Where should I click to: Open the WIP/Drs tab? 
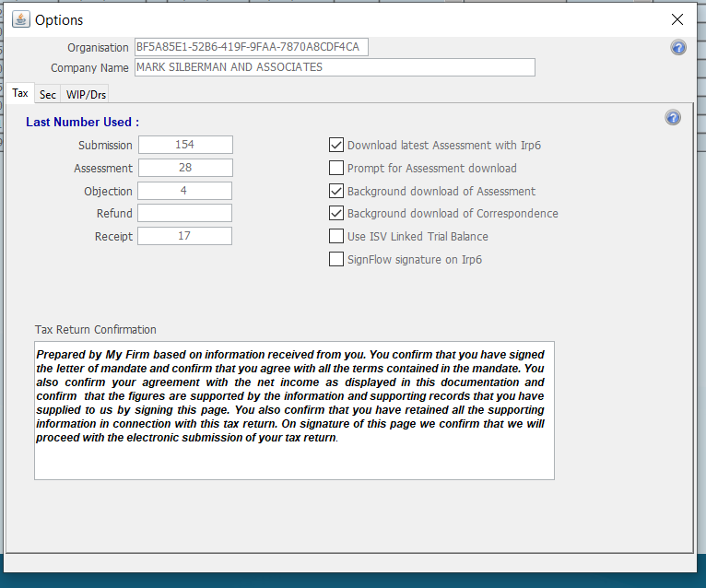coord(86,95)
